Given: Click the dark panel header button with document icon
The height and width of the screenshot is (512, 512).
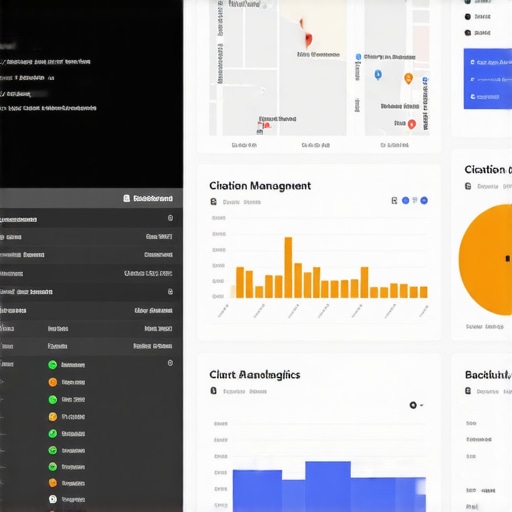Looking at the screenshot, I should pyautogui.click(x=148, y=198).
